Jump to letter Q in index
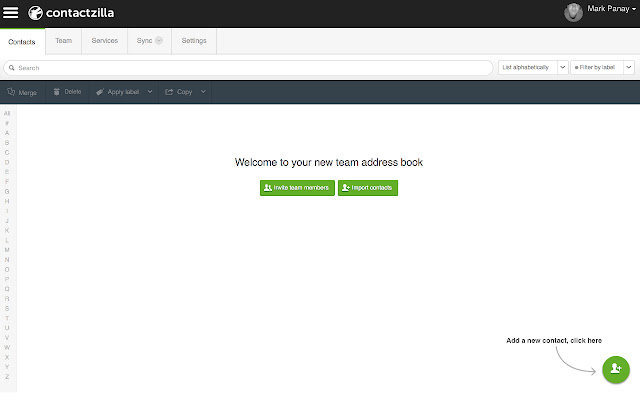The image size is (640, 400). [x=7, y=289]
